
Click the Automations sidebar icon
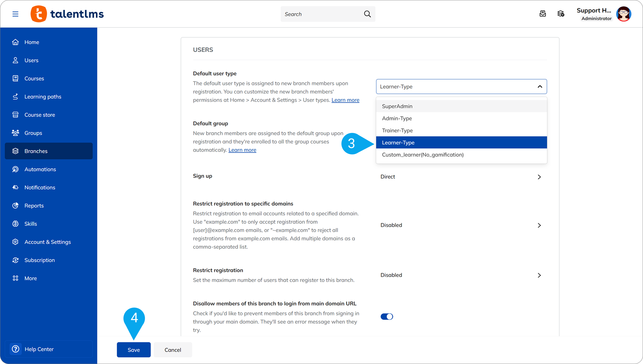pyautogui.click(x=15, y=169)
